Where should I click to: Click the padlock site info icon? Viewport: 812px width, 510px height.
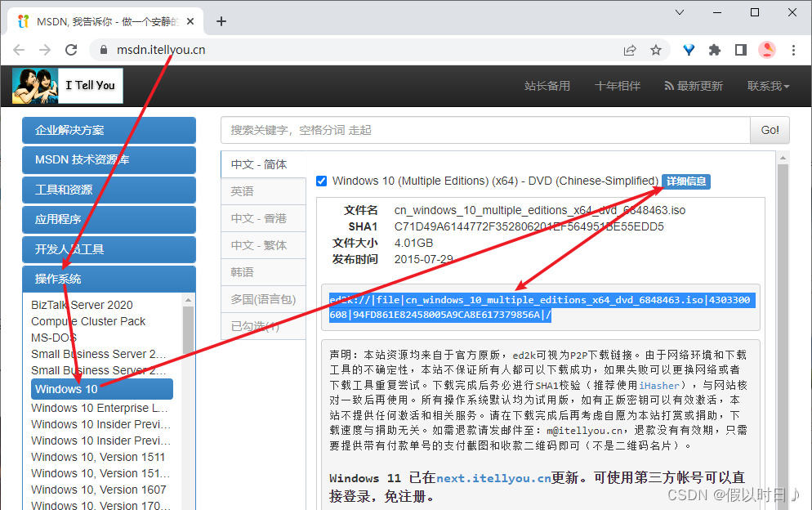pos(104,50)
